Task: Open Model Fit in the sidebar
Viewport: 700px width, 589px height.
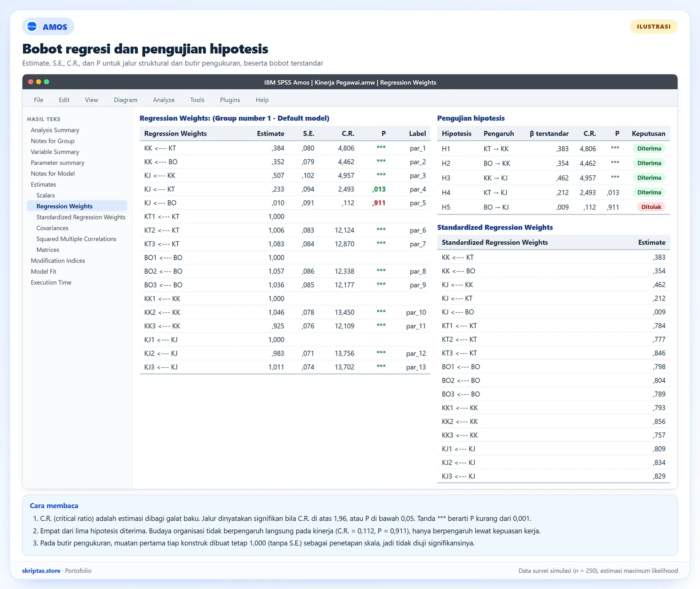Action: click(x=43, y=272)
